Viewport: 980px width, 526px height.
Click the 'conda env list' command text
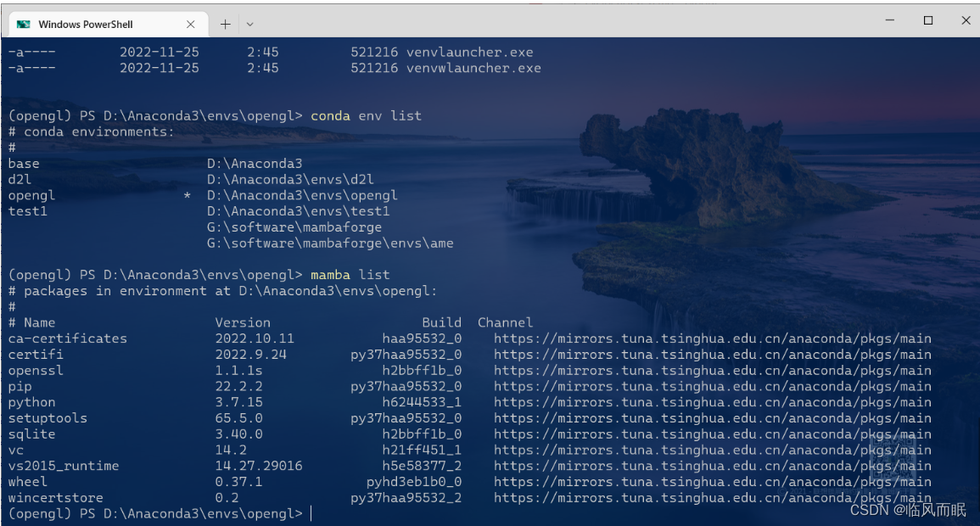pyautogui.click(x=367, y=115)
